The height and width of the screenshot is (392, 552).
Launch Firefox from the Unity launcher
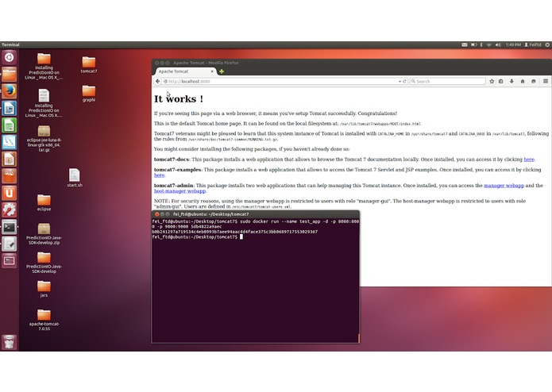(10, 91)
